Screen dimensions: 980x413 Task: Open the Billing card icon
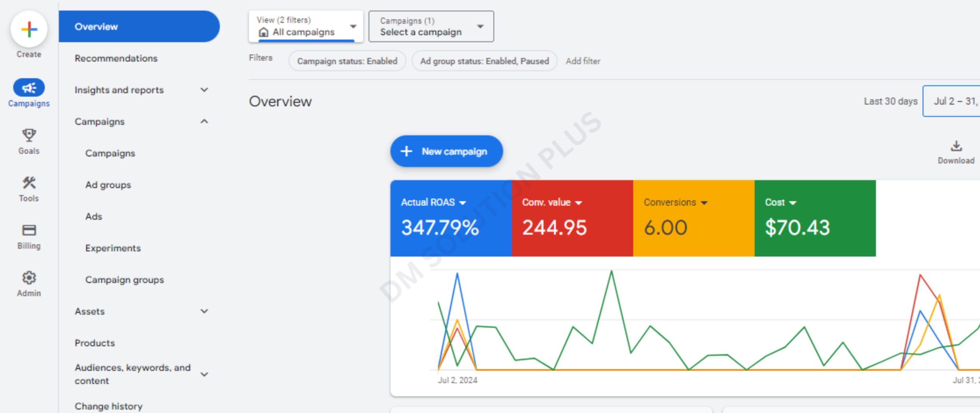[29, 230]
